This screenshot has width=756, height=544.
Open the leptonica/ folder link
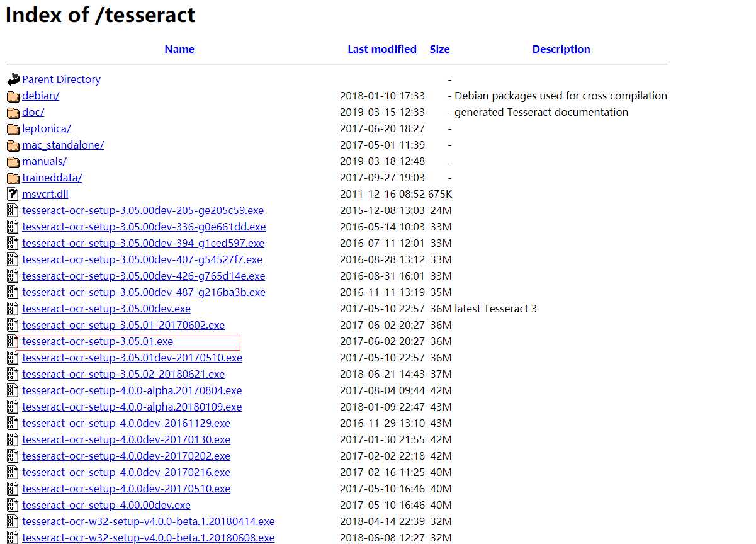47,128
